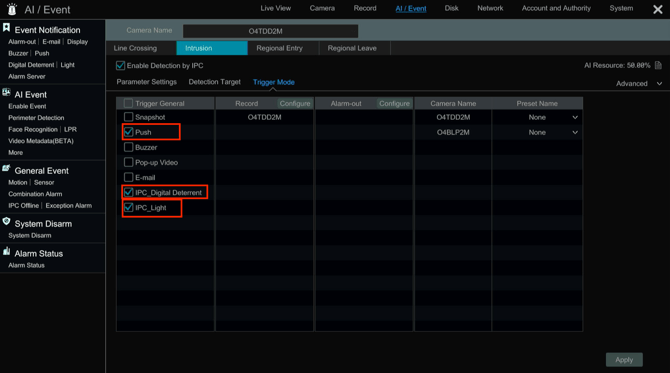670x373 pixels.
Task: Open the Buzzer sidebar link
Action: coord(18,53)
